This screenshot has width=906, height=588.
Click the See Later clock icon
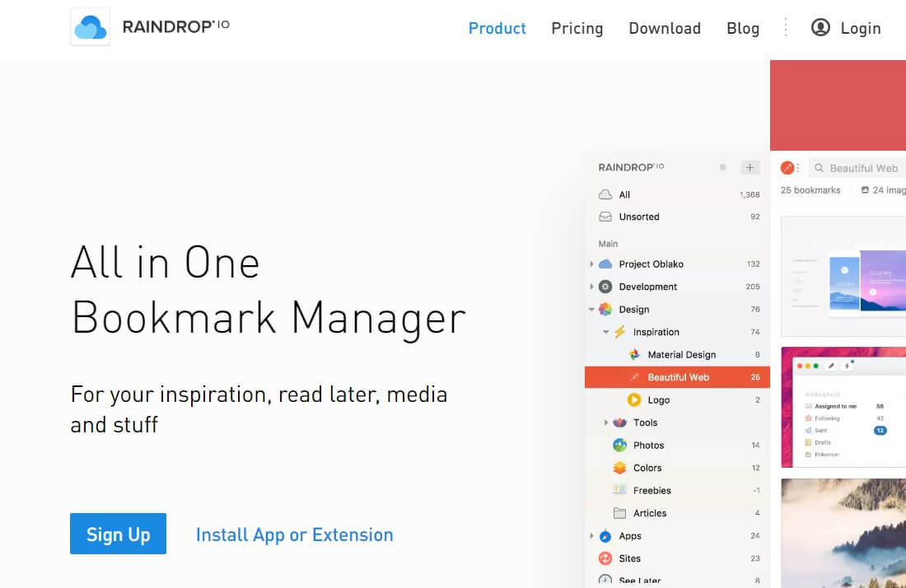pos(605,581)
